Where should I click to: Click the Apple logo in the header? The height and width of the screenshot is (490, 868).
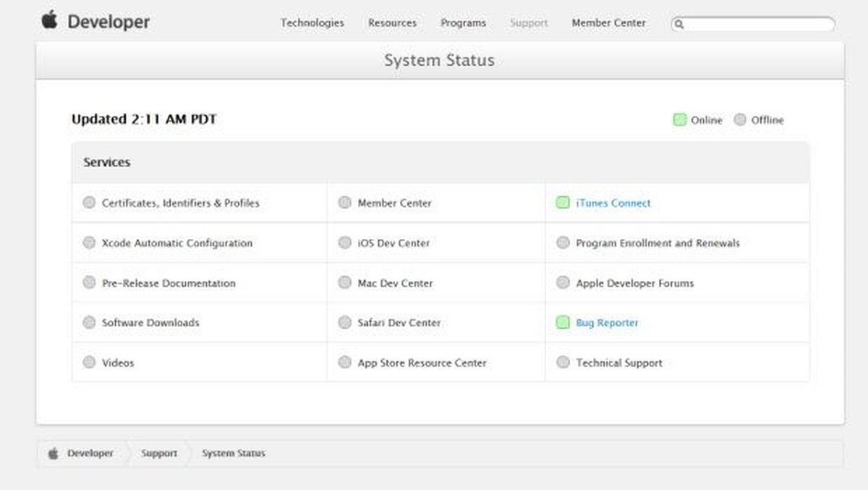[49, 20]
